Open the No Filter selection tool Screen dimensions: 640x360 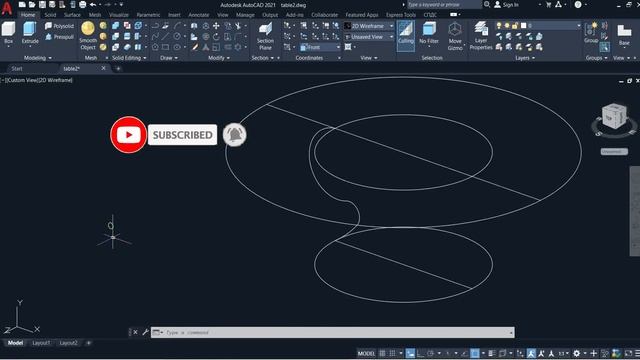[x=429, y=33]
